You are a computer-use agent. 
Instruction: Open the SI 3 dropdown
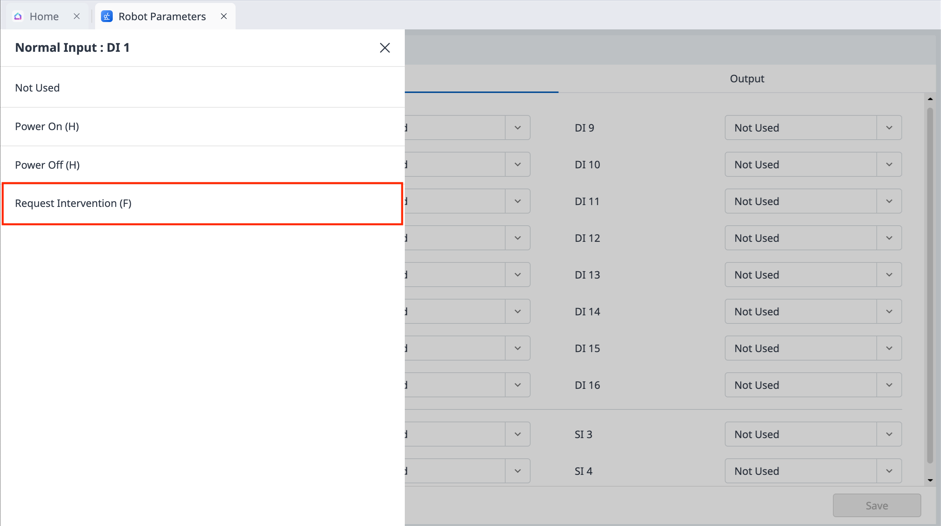tap(812, 435)
